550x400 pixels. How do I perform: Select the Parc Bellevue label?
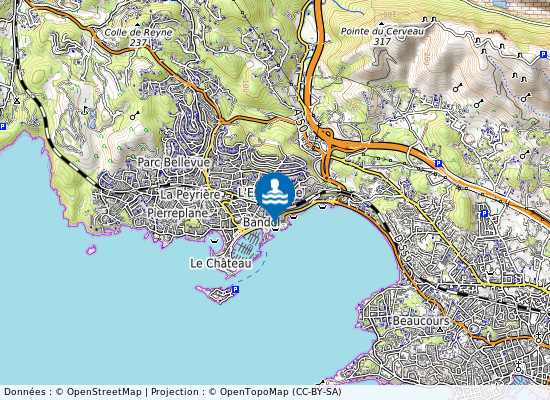[174, 162]
